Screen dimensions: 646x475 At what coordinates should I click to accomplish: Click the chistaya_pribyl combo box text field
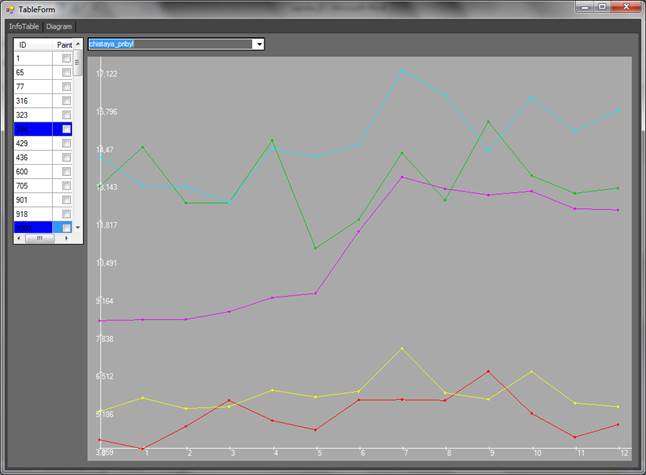169,44
